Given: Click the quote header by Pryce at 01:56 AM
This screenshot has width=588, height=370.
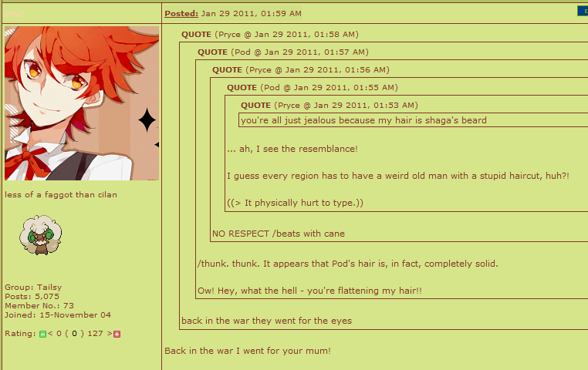Looking at the screenshot, I should tap(301, 69).
